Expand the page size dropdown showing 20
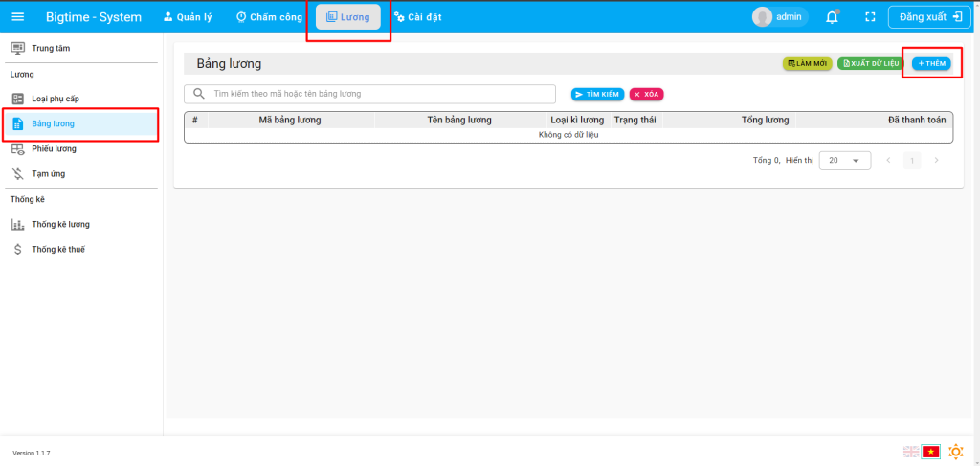This screenshot has width=980, height=466. pos(844,161)
